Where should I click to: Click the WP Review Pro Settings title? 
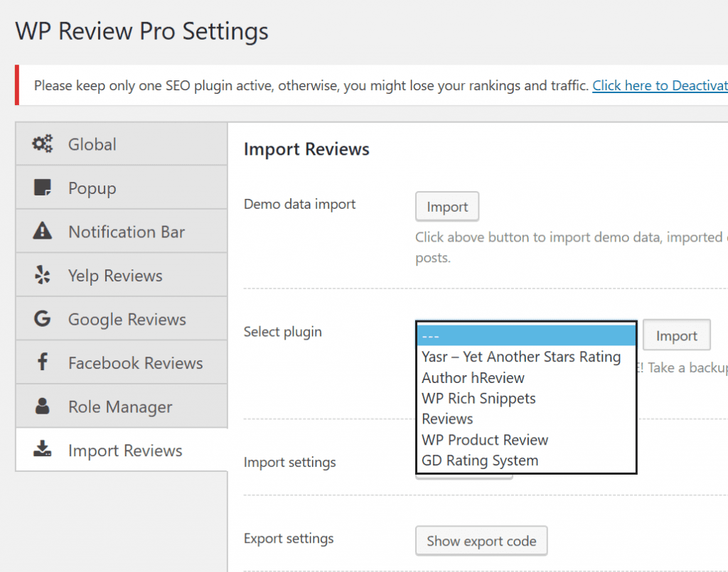(x=142, y=31)
